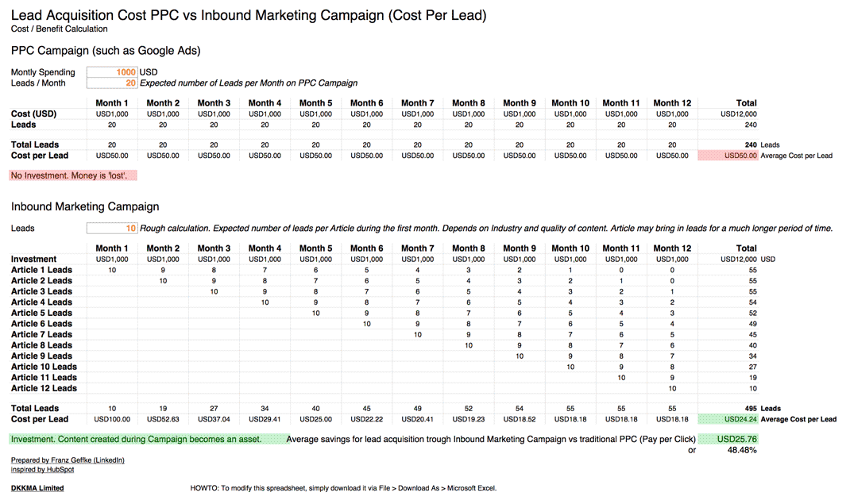Select the inbound table Month 1 column header
The width and height of the screenshot is (850, 504).
pos(112,248)
